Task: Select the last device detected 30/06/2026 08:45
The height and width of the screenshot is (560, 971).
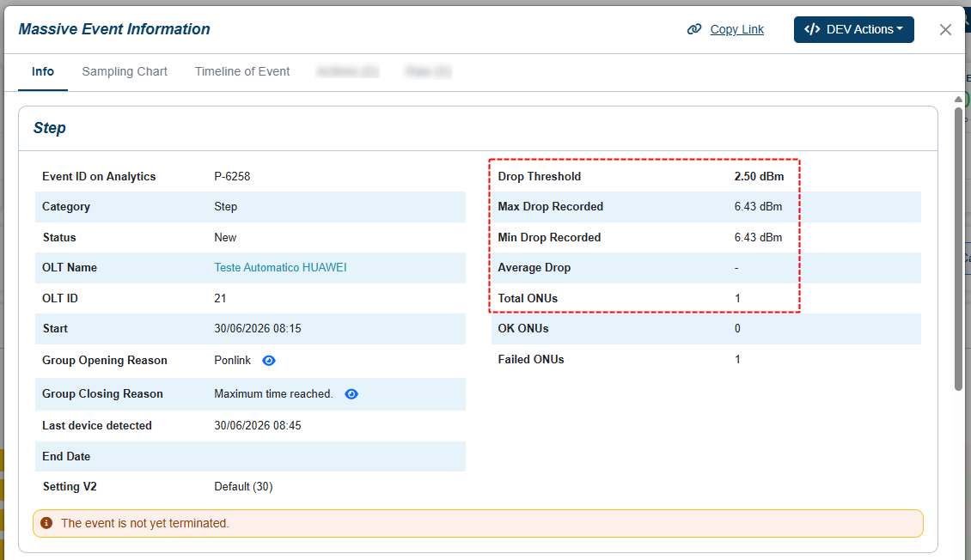Action: [258, 426]
